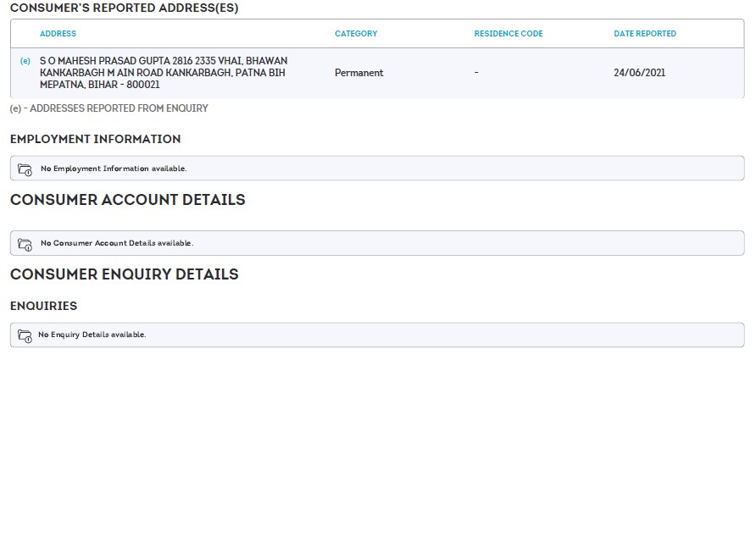
Task: Select the ADDRESS column header
Action: tap(58, 34)
